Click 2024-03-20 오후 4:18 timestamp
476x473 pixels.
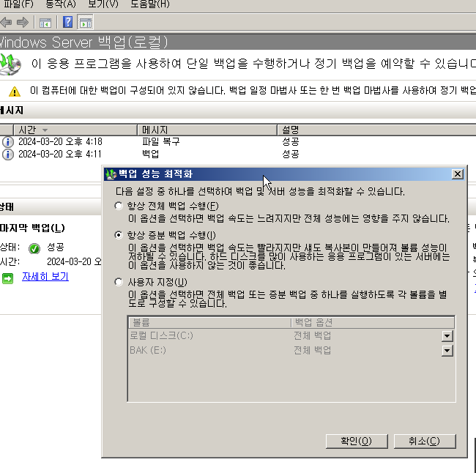60,142
